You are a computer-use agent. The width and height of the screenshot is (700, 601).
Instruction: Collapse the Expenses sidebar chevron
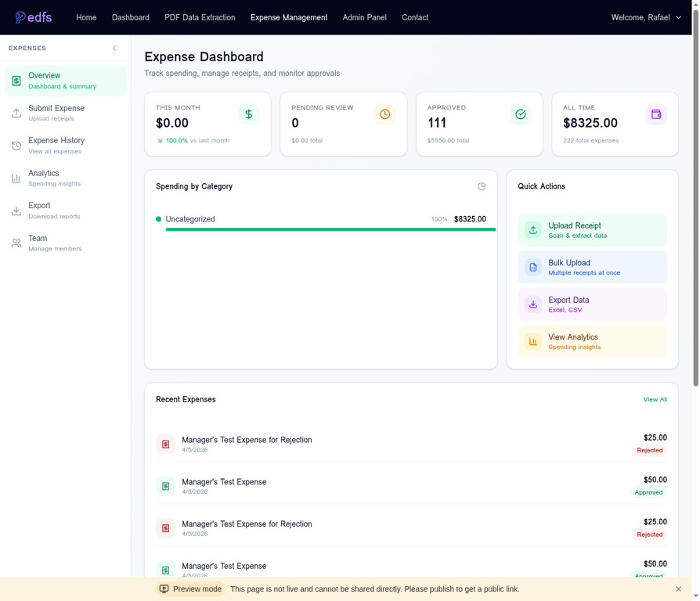tap(114, 49)
